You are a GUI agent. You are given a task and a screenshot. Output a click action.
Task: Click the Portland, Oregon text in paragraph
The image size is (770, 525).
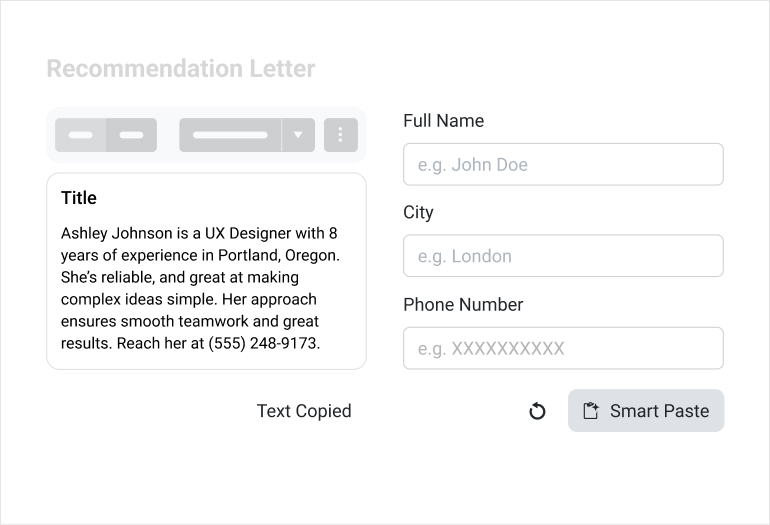point(279,255)
